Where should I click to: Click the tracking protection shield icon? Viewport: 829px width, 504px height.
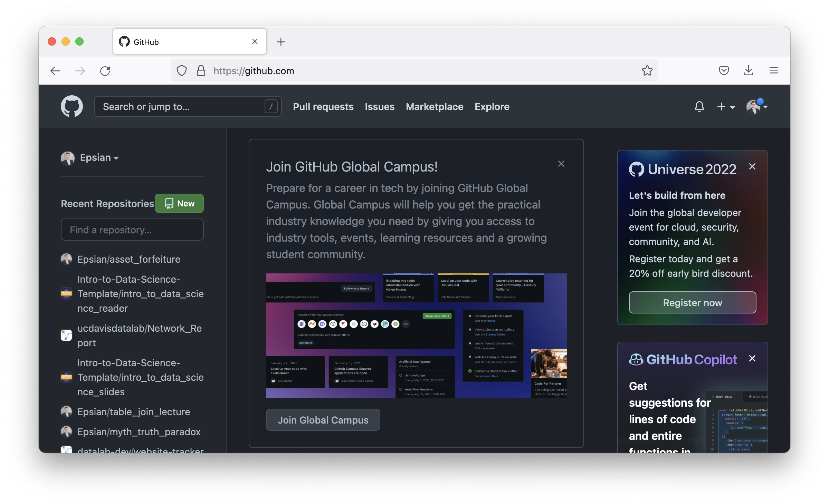click(x=182, y=71)
